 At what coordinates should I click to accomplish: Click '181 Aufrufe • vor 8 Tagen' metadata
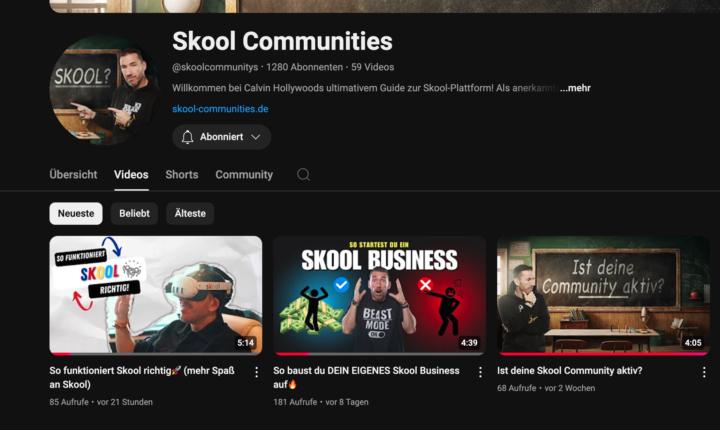[321, 402]
